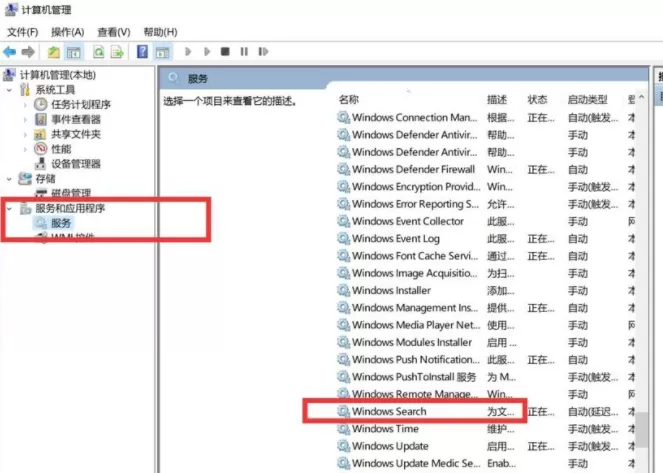Viewport: 663px width, 473px height.
Task: Collapse the 系统工具 tree node
Action: 9,90
